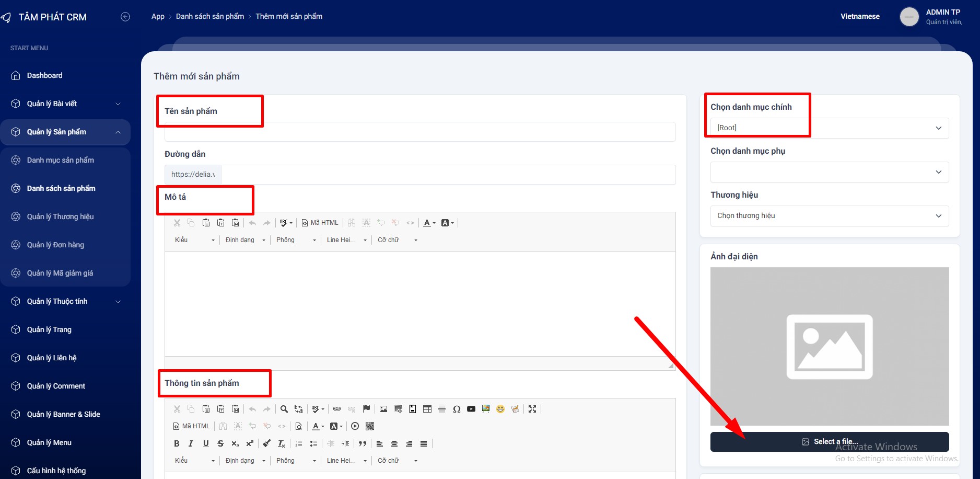Screen dimensions: 980x479
Task: Maximize the editor with the fullscreen icon
Action: coord(532,409)
